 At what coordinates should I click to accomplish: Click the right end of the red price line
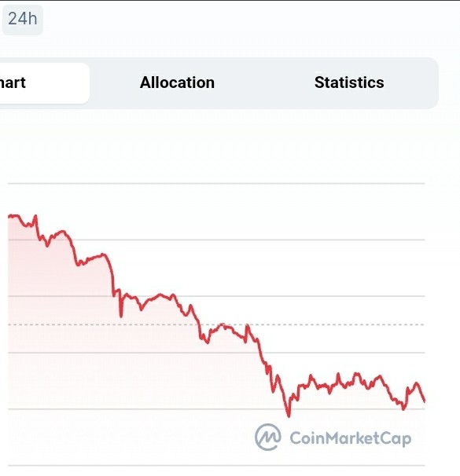click(x=424, y=401)
